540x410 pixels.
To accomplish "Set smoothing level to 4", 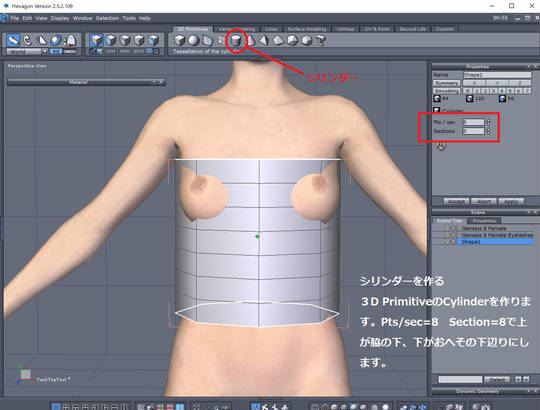I will [501, 91].
